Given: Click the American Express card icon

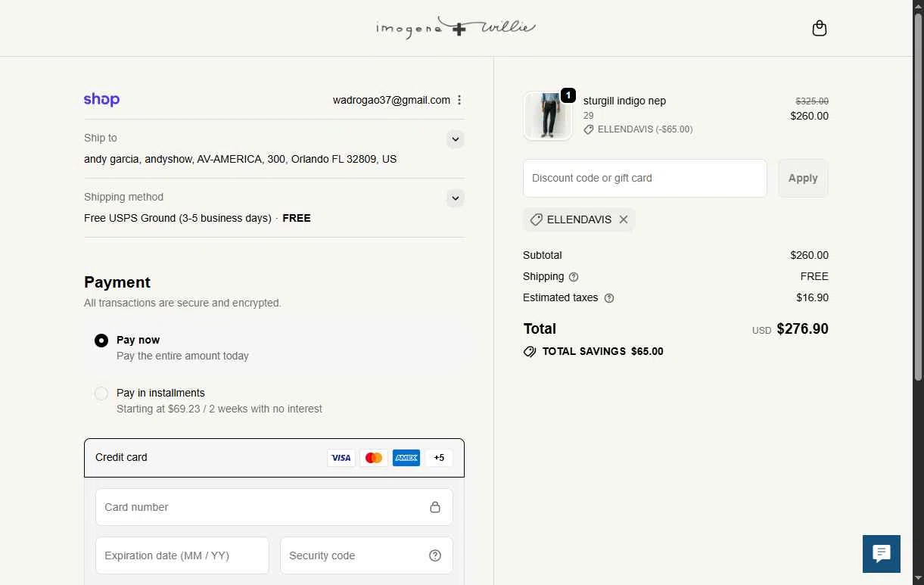Looking at the screenshot, I should click(406, 458).
